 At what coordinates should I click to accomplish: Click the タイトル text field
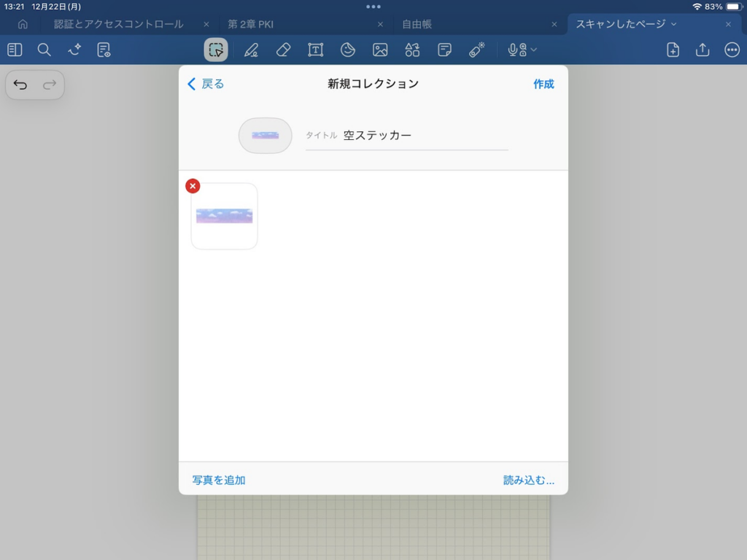[423, 136]
